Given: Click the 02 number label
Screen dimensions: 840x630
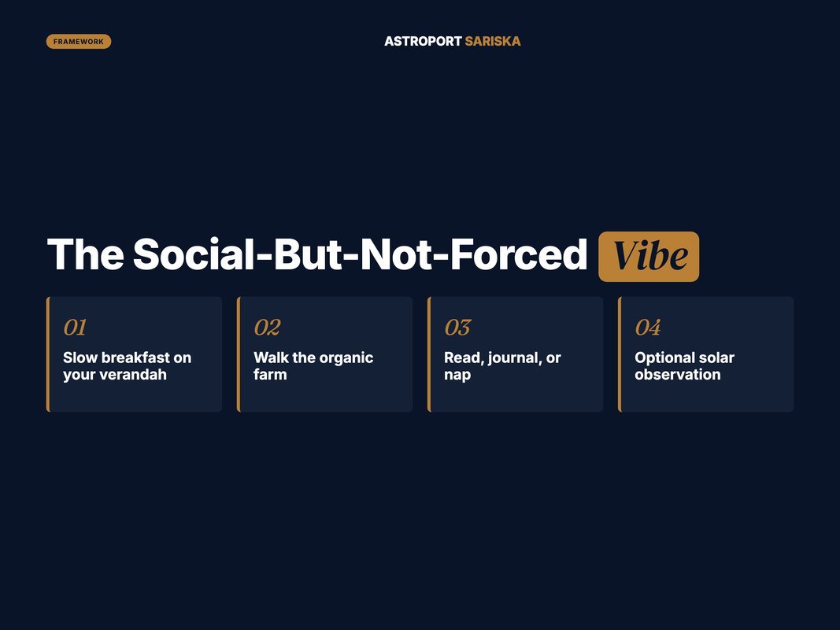Looking at the screenshot, I should (267, 327).
